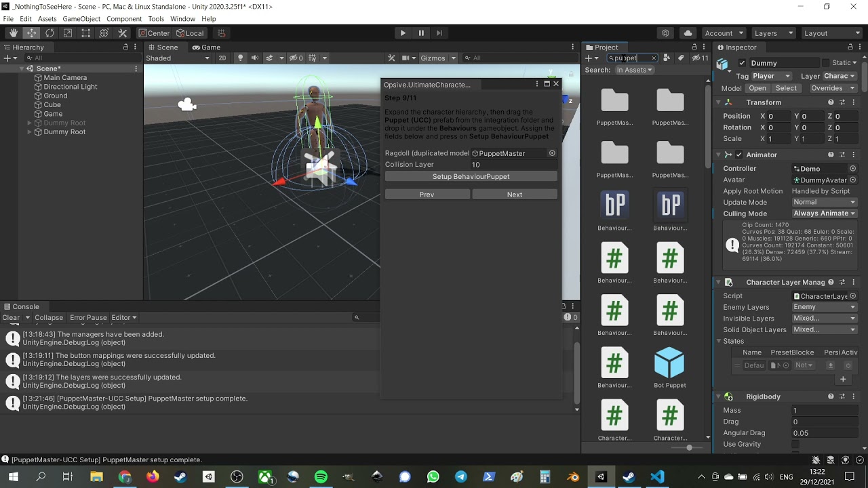Select the Bot Puppet prefab asset
868x488 pixels.
click(x=669, y=369)
